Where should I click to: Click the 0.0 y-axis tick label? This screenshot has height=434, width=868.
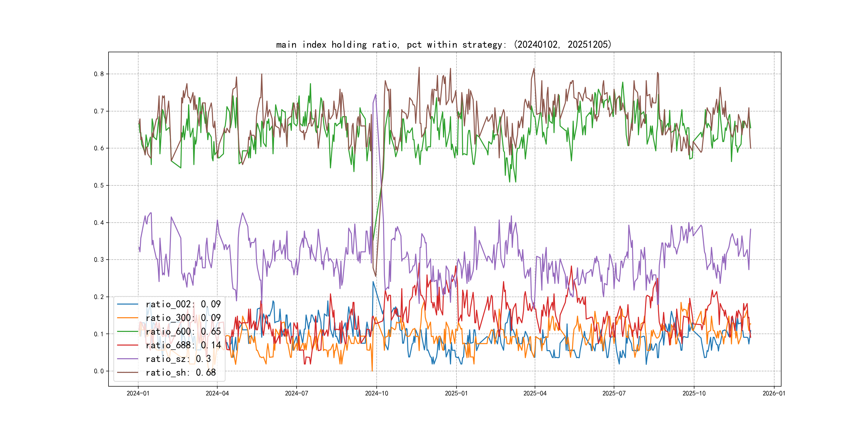[x=99, y=371]
